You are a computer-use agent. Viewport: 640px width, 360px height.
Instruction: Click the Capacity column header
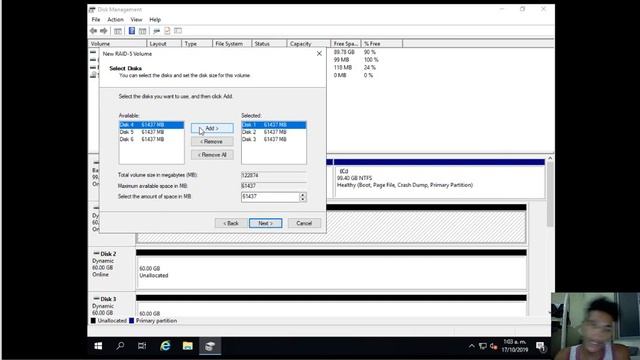coord(309,44)
